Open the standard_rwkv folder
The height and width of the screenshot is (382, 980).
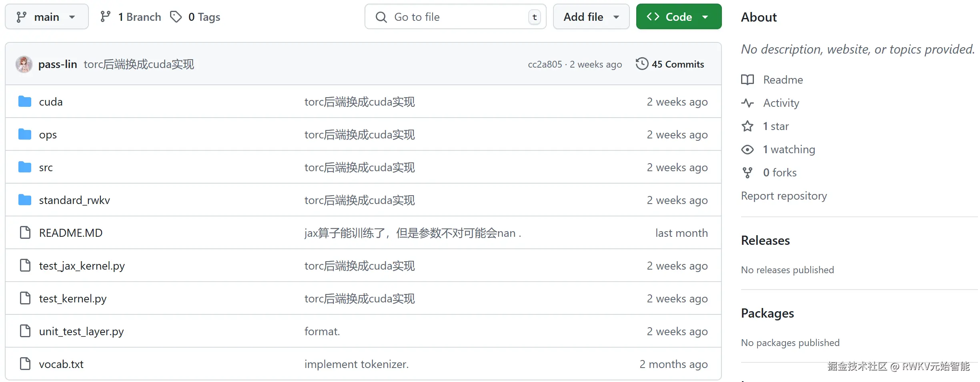pos(74,200)
